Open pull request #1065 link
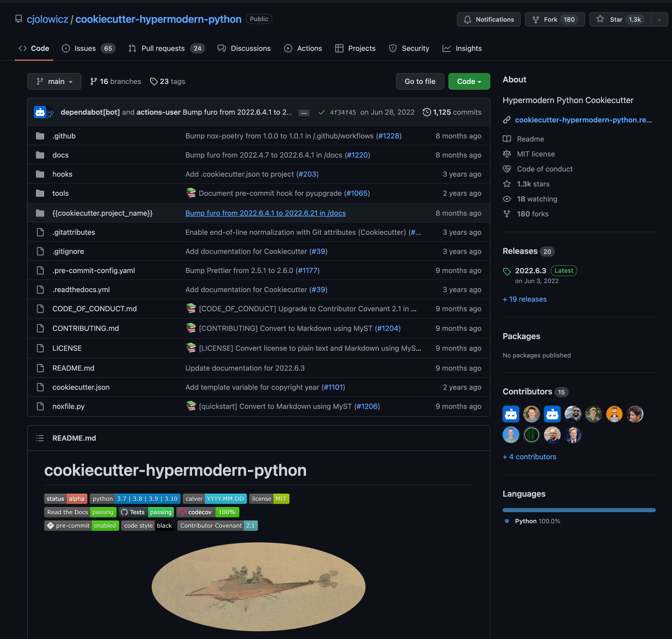 click(357, 193)
